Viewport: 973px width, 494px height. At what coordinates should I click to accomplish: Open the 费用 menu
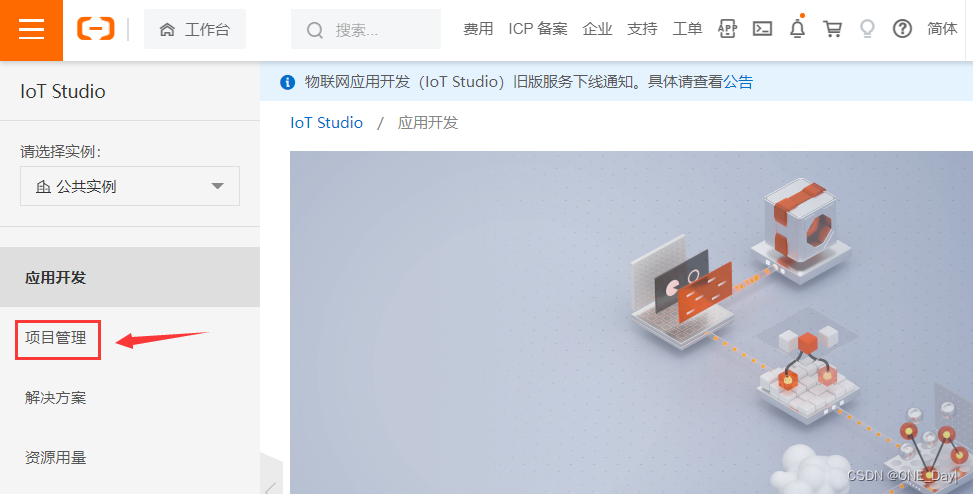(478, 29)
